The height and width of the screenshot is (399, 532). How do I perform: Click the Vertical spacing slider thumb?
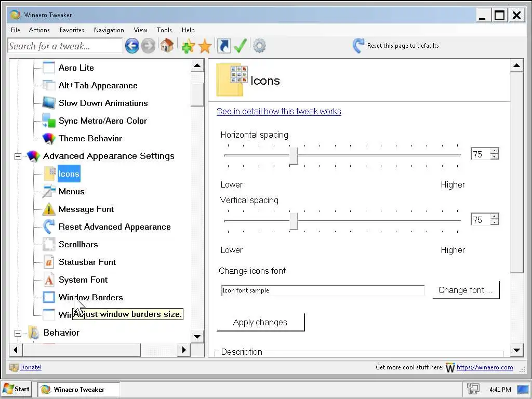tap(294, 221)
